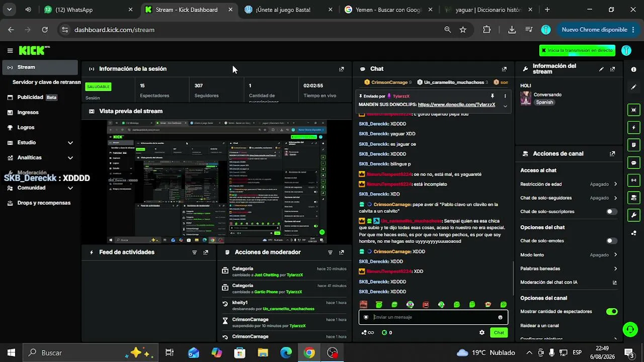Image resolution: width=644 pixels, height=362 pixels.
Task: Toggle the chat bubble widget icon in right rail
Action: point(633,162)
